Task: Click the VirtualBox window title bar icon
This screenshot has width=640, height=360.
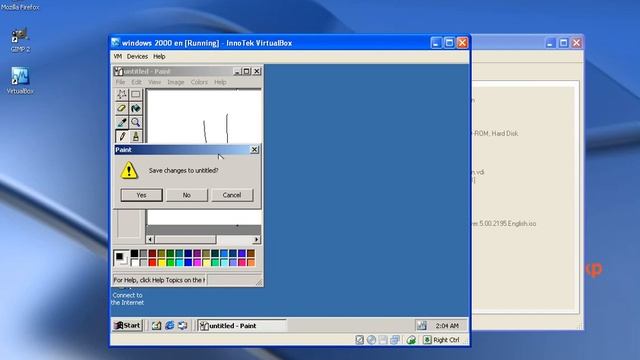Action: pos(116,42)
